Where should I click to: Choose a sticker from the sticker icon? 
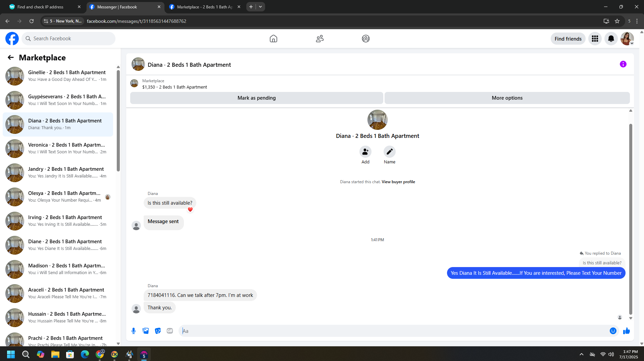[158, 331]
